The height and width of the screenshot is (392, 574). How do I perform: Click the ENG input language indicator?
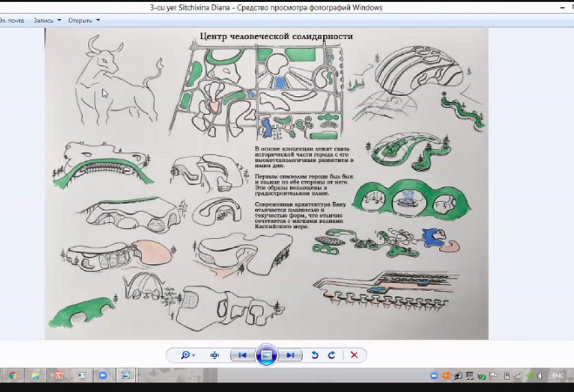pyautogui.click(x=558, y=376)
